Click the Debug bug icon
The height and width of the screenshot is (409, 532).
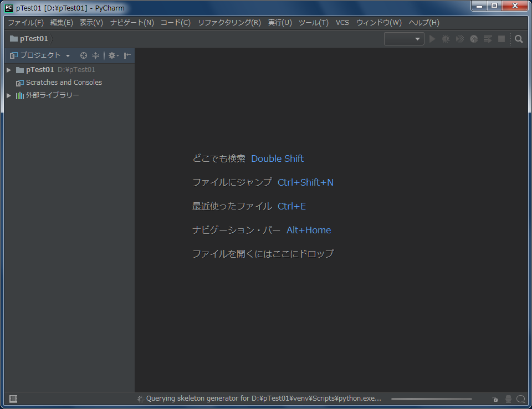coord(446,39)
